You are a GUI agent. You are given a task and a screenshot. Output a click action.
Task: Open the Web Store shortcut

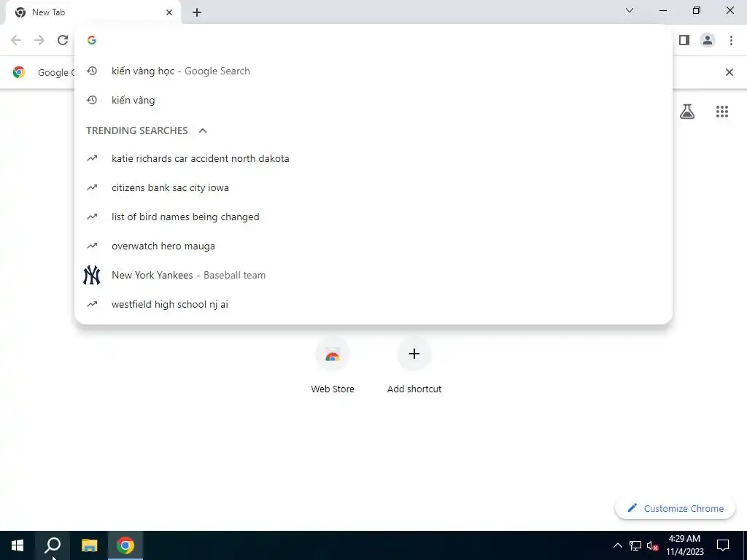(x=333, y=365)
